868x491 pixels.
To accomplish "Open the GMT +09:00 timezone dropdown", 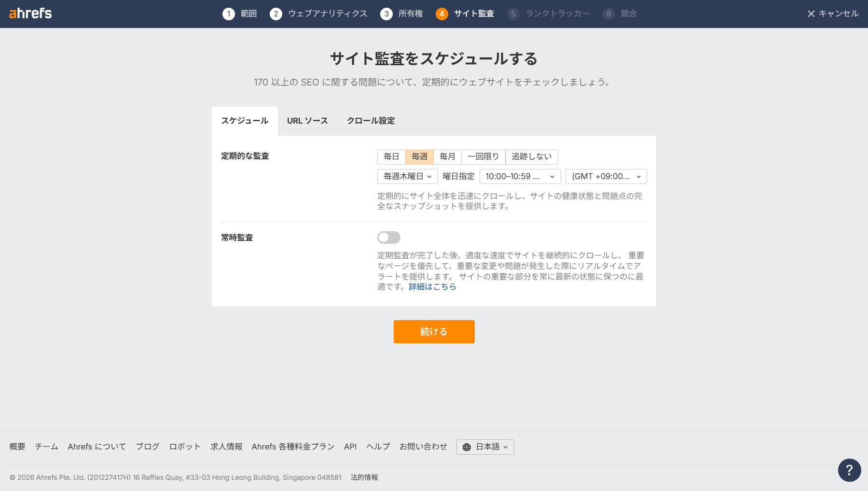I will (x=606, y=176).
